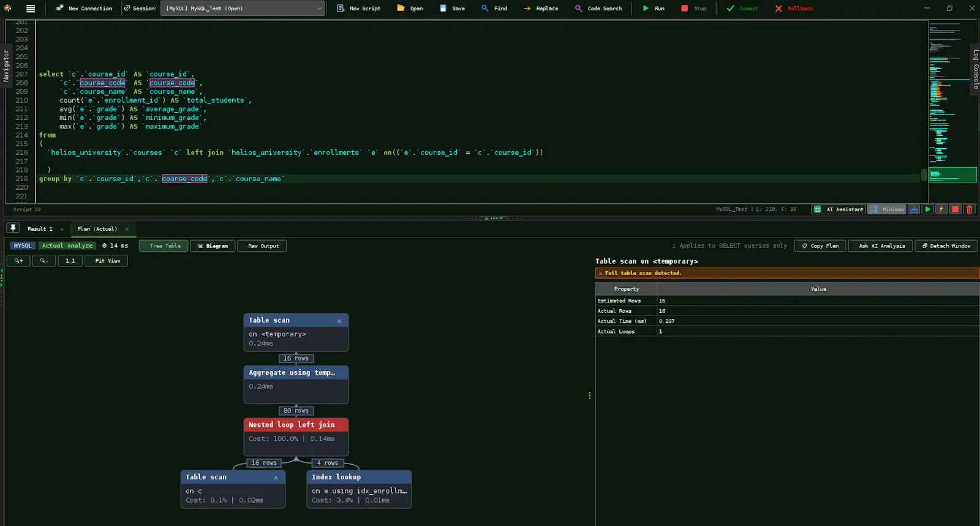Close the Plan (Actual) tab
This screenshot has width=980, height=526.
(x=127, y=229)
